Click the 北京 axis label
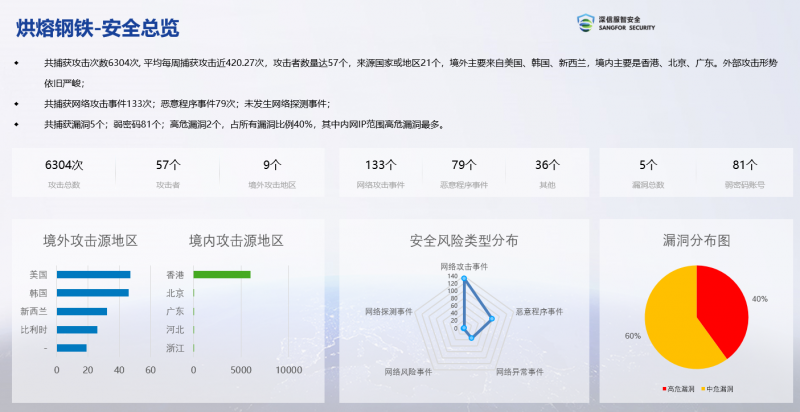 pyautogui.click(x=175, y=293)
